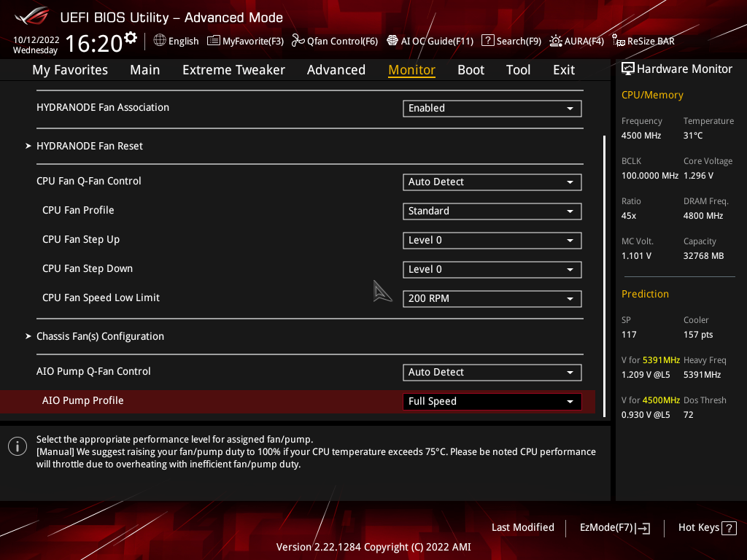Click MyFavorite(F3) label
Screen dimensions: 747x560
253,42
